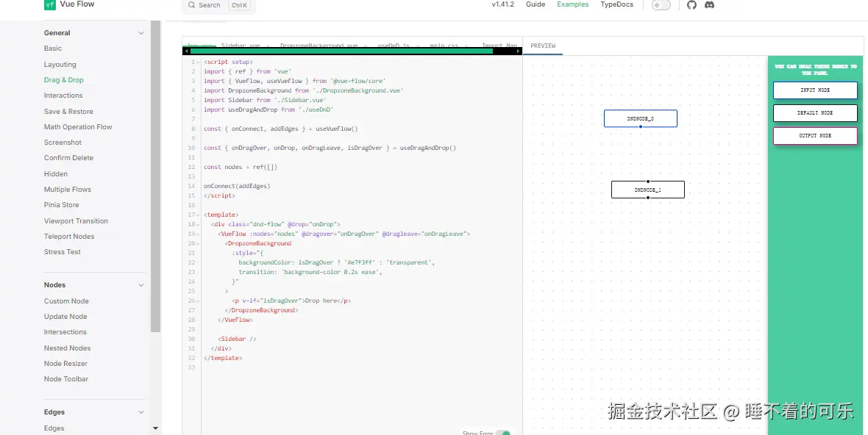868x435 pixels.
Task: Open the Guide navigation link
Action: (x=536, y=4)
